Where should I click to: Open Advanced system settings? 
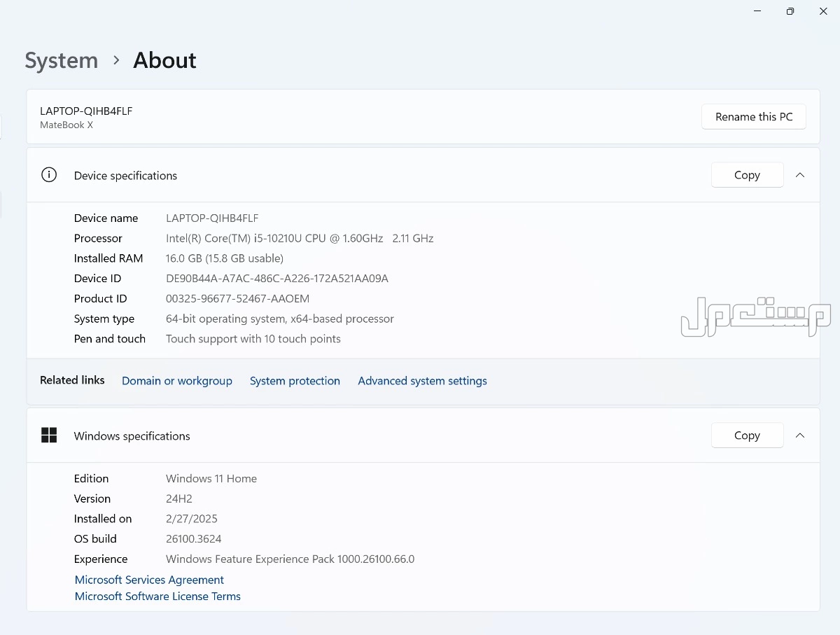(x=422, y=381)
